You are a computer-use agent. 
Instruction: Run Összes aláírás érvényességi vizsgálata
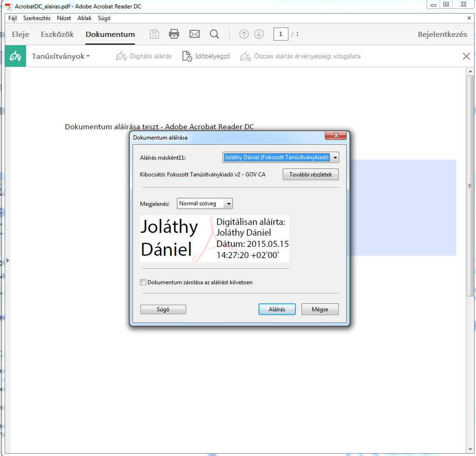pos(300,56)
